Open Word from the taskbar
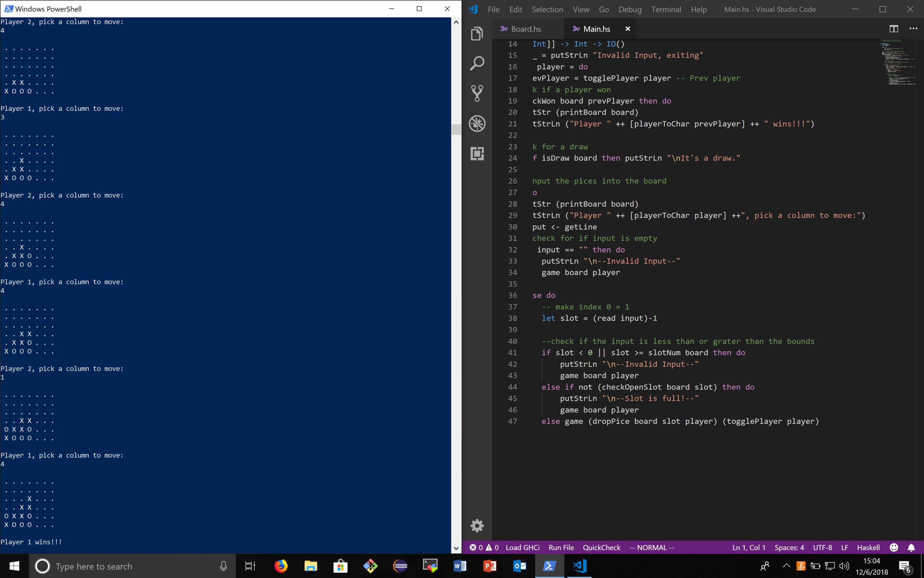The image size is (924, 578). pos(460,566)
